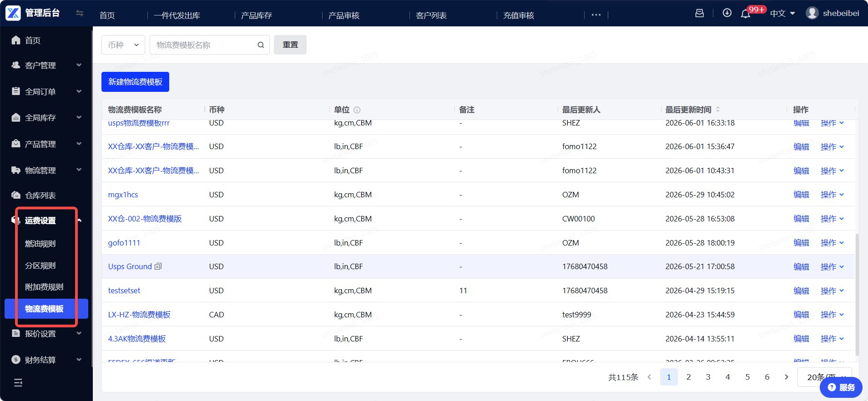Open the LX-HZ-物流费模板 link

pos(139,315)
